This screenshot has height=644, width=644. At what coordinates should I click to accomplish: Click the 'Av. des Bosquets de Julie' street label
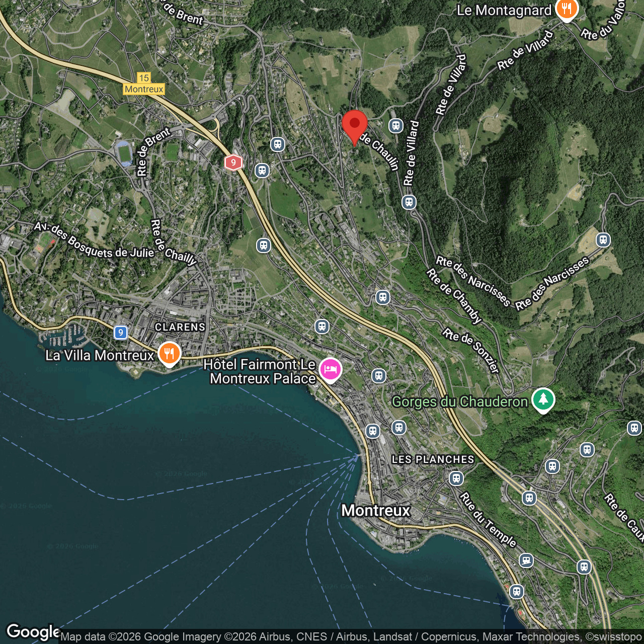tap(94, 240)
